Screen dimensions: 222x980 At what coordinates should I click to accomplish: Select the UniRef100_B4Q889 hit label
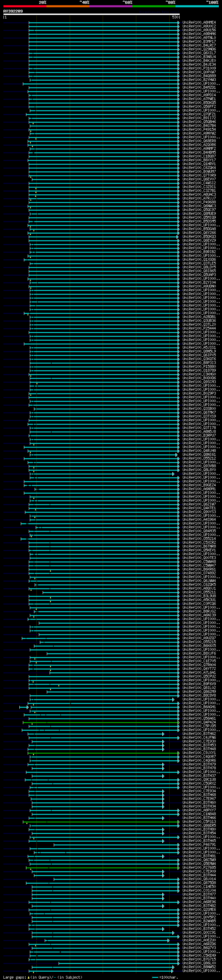coord(199,76)
